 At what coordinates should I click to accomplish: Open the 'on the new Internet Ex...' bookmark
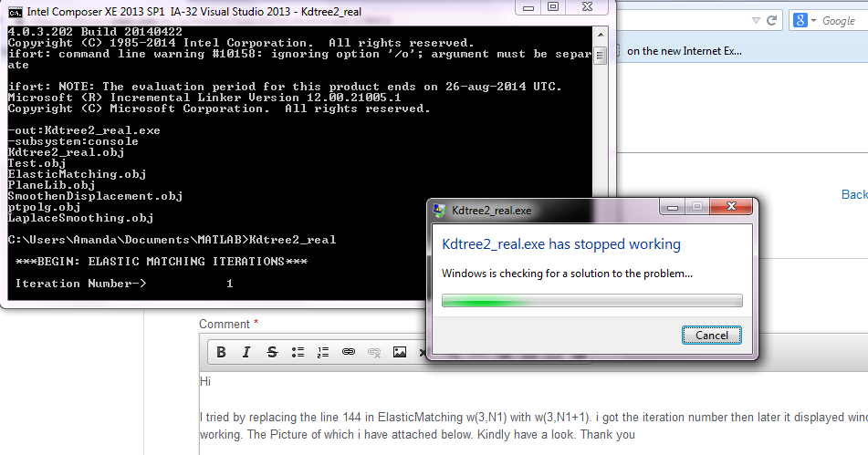(685, 51)
